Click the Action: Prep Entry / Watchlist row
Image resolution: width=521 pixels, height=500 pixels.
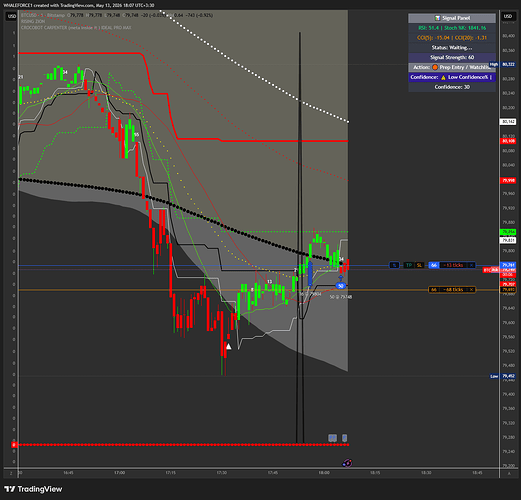[452, 67]
